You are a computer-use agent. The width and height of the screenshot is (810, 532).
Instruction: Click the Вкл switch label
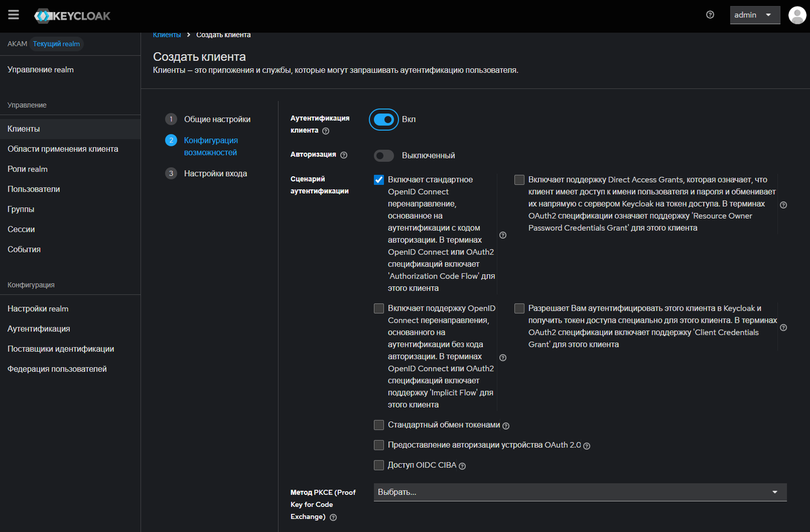coord(409,119)
